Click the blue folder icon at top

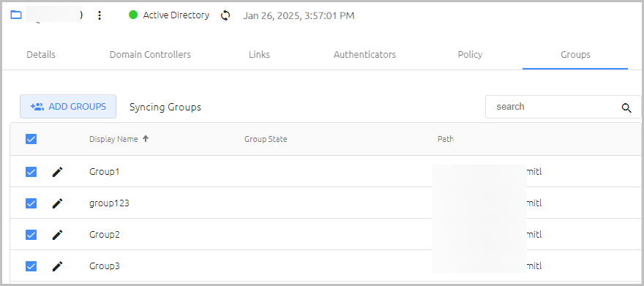tap(15, 15)
